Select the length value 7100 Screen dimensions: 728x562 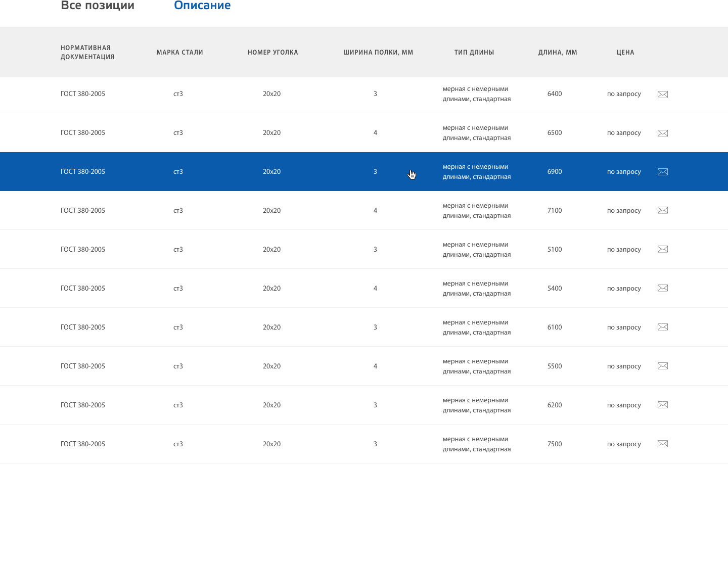[x=555, y=211]
